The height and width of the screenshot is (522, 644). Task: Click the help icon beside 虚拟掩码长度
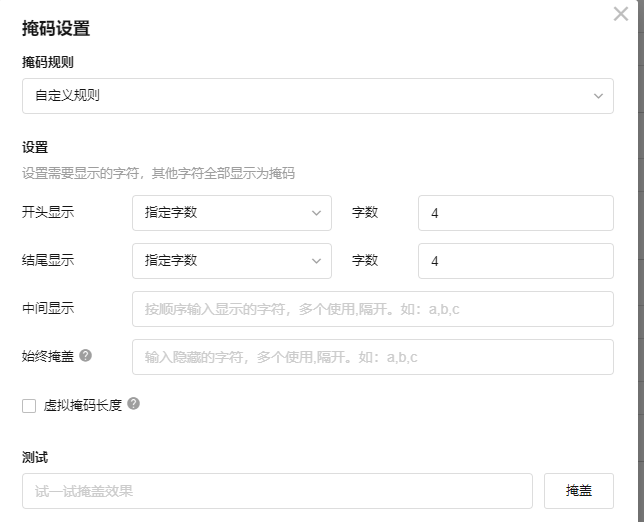(133, 404)
